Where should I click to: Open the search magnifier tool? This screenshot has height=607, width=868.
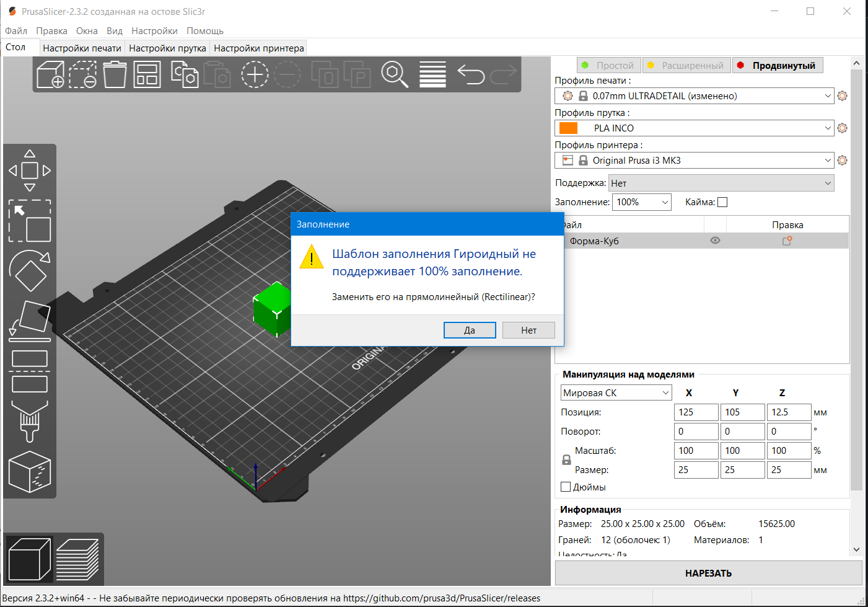pyautogui.click(x=396, y=76)
